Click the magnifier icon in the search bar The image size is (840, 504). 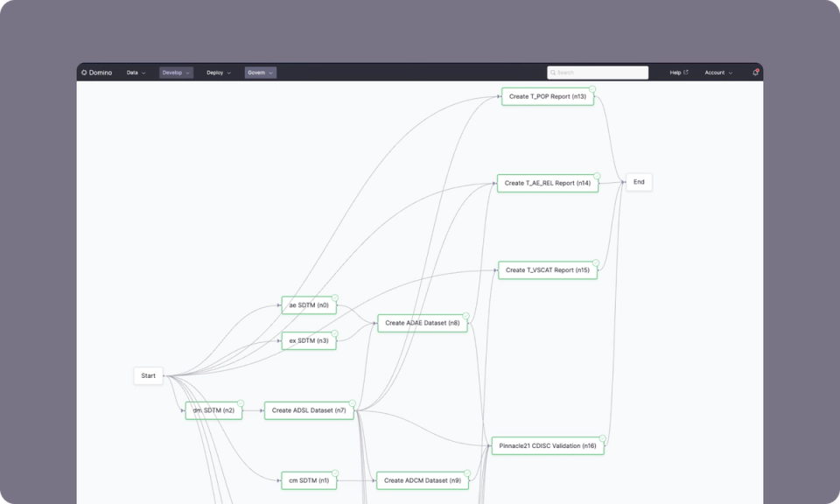pos(554,72)
